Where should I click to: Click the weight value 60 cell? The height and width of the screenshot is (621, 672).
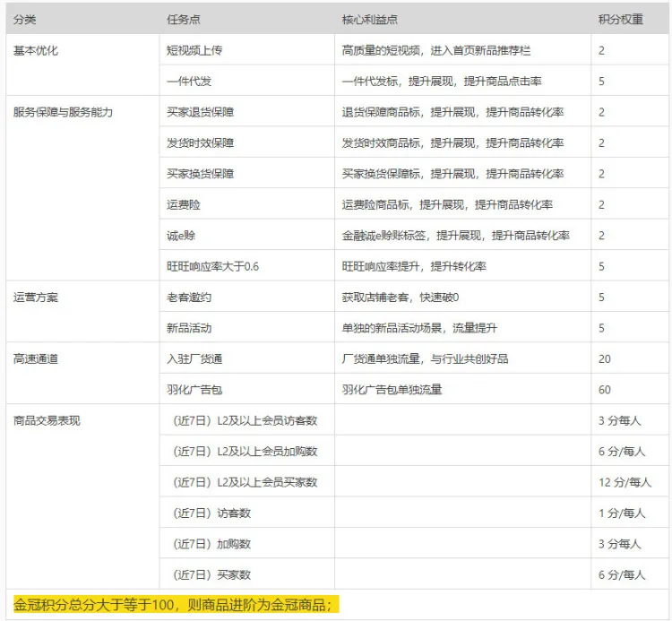click(x=629, y=389)
